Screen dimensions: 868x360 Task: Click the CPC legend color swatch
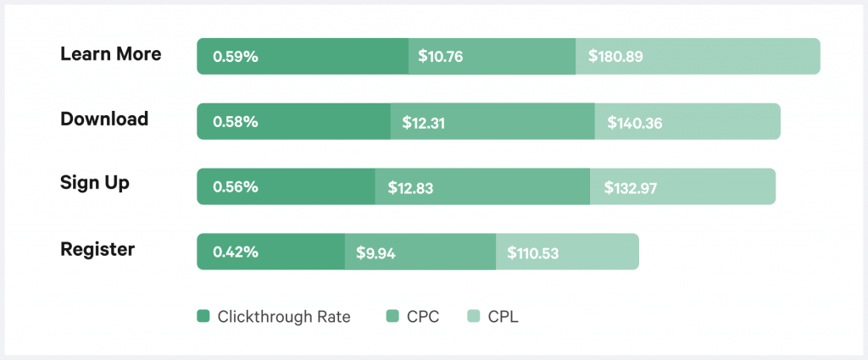tap(392, 317)
